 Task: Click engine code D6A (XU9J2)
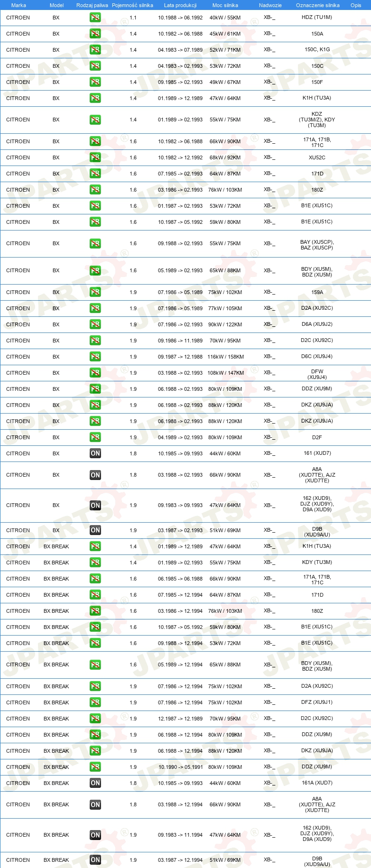[x=317, y=324]
